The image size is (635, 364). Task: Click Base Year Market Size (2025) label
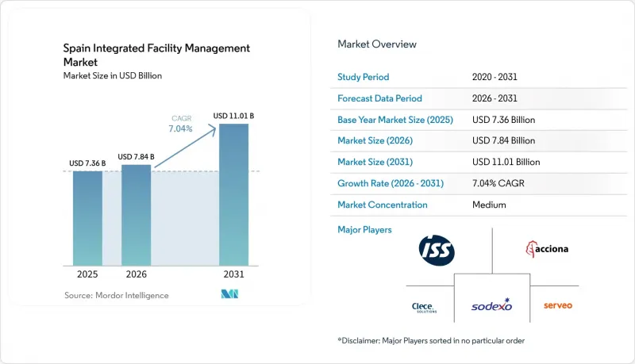coord(395,120)
